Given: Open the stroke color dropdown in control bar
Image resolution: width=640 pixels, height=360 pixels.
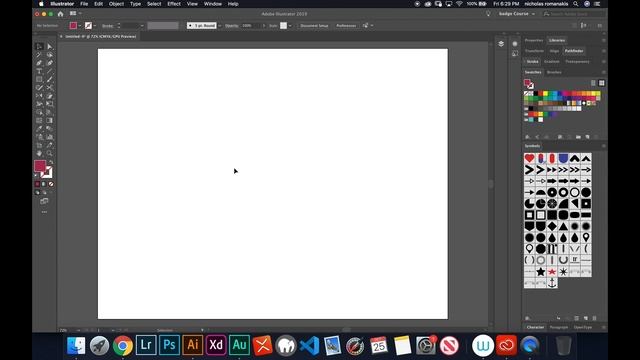Looking at the screenshot, I should pyautogui.click(x=95, y=26).
